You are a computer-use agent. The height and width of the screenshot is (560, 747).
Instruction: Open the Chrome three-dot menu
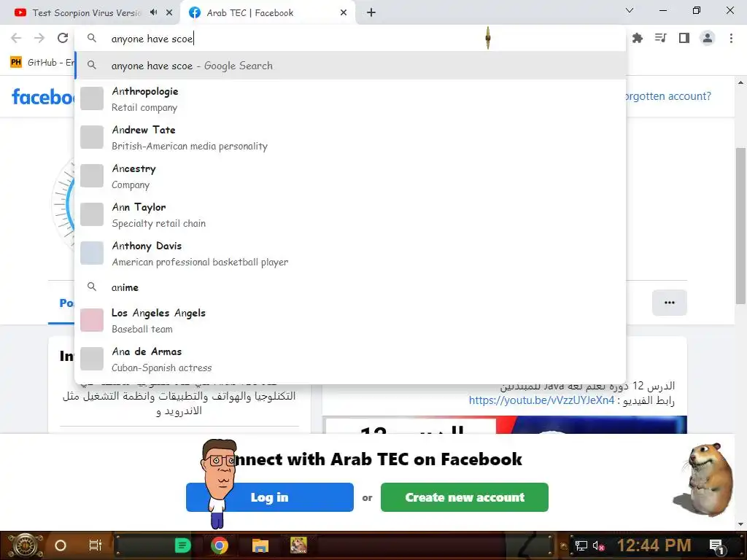(x=731, y=38)
